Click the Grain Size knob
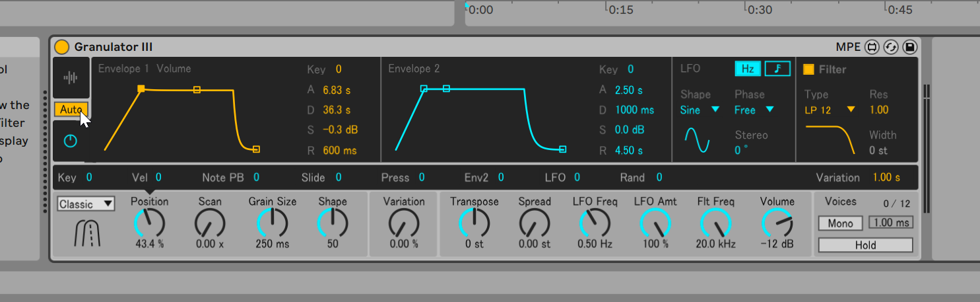The image size is (980, 302). (272, 223)
